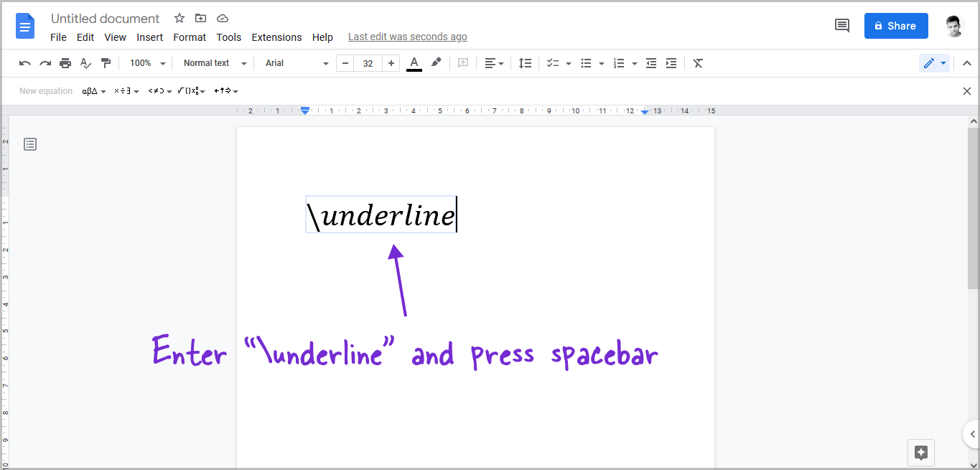Click the Undo arrow icon

[x=25, y=63]
